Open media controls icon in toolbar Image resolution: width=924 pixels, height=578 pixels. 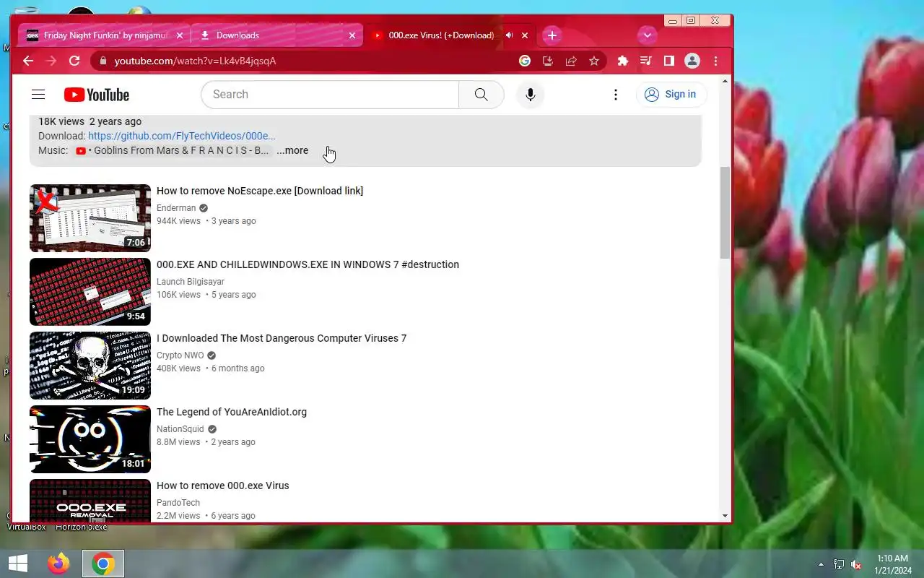tap(646, 61)
